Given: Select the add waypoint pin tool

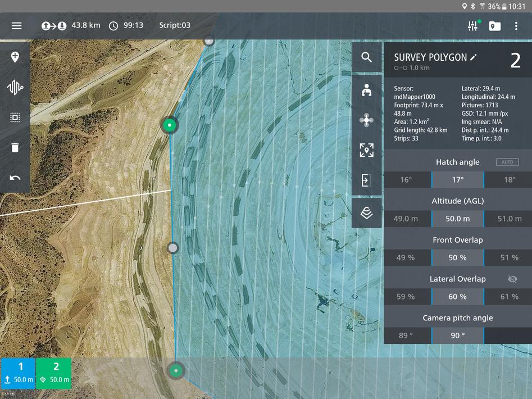Looking at the screenshot, I should [x=15, y=57].
